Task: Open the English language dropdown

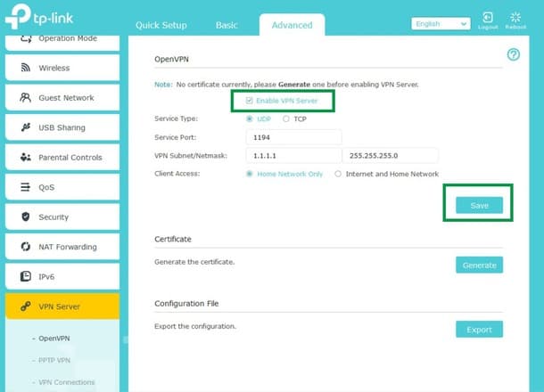Action: (x=441, y=23)
